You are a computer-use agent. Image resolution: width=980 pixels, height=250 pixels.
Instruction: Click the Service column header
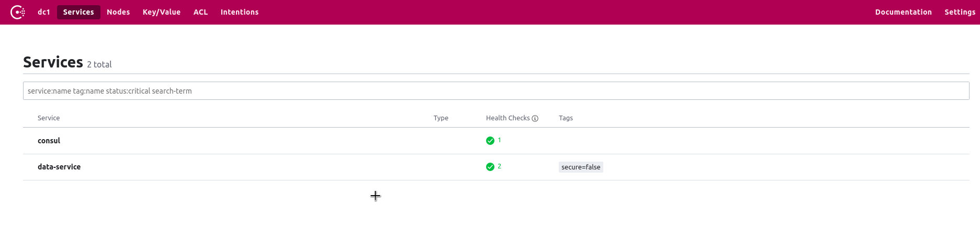(x=49, y=118)
